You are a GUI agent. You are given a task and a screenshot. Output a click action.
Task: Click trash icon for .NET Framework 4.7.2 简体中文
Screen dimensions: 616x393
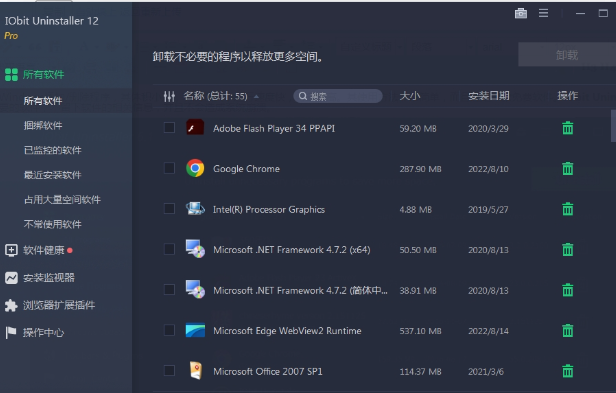pos(568,290)
